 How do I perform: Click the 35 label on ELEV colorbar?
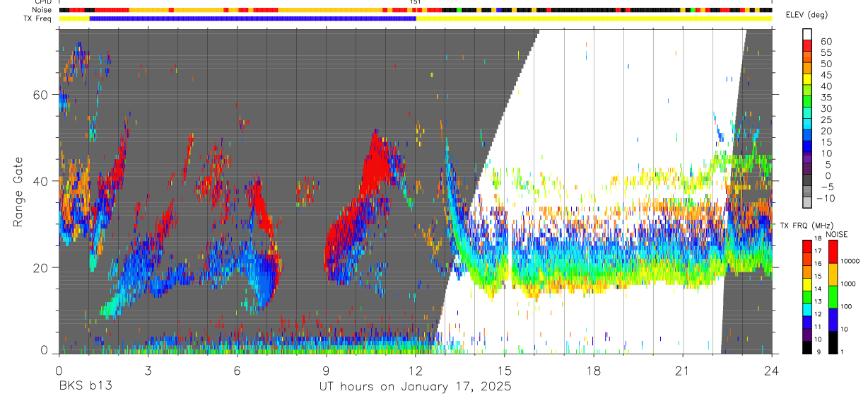coord(826,98)
